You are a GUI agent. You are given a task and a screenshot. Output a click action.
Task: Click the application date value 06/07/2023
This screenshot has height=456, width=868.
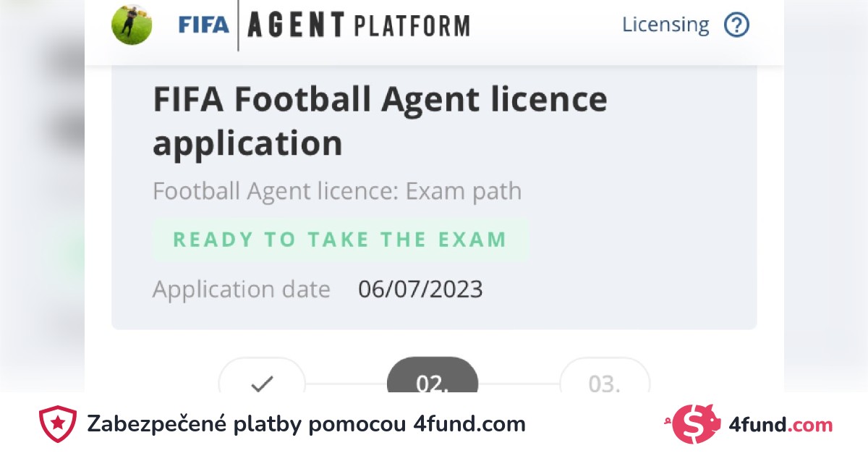420,290
